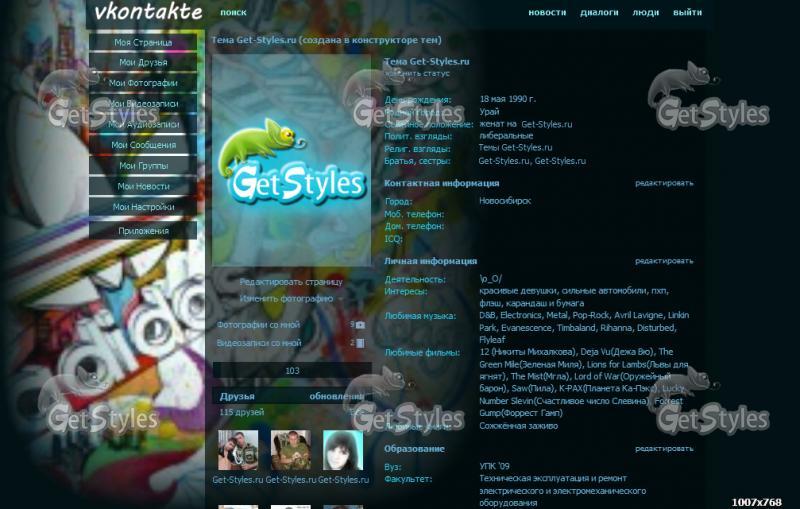Click camera icon beside Фотографии со мной

pyautogui.click(x=360, y=325)
